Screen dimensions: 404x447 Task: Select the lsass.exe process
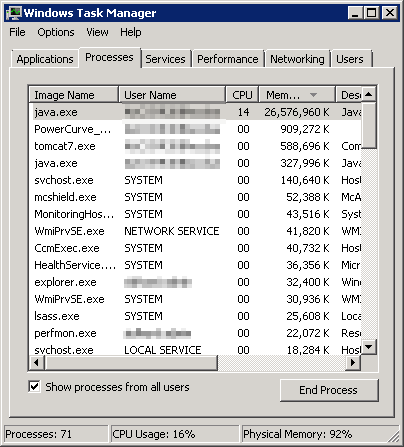coord(195,316)
